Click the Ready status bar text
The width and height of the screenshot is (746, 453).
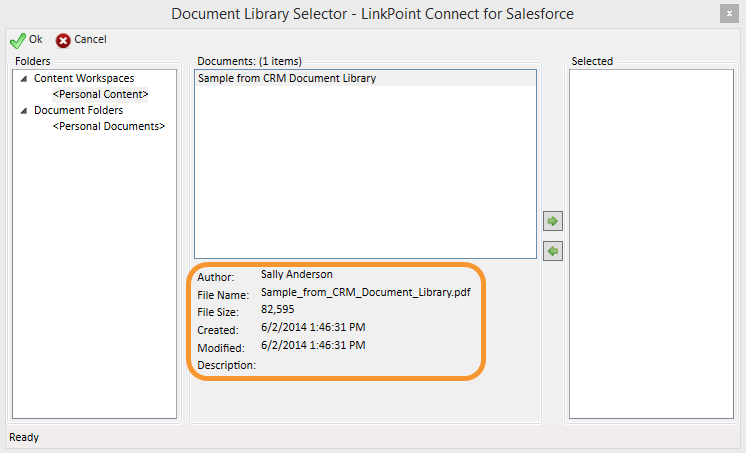24,437
